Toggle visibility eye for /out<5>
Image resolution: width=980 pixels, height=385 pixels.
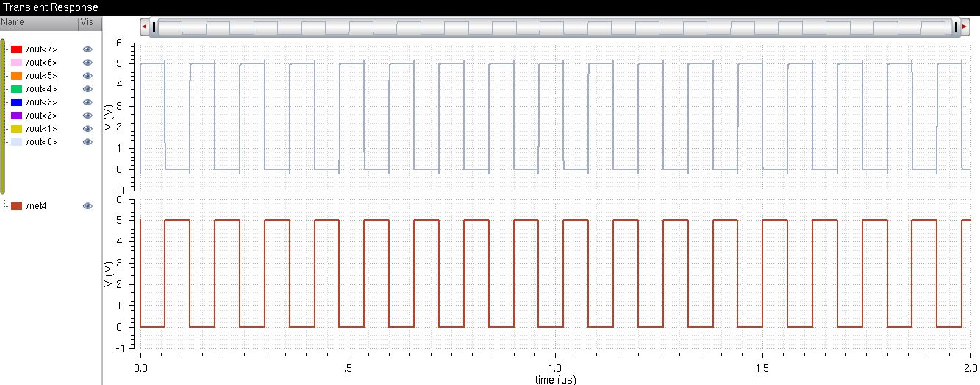coord(87,76)
